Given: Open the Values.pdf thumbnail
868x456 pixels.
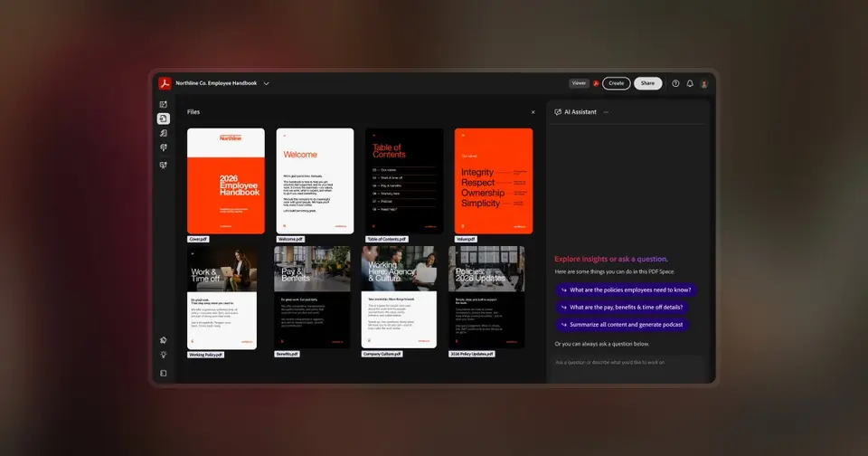Looking at the screenshot, I should click(494, 181).
